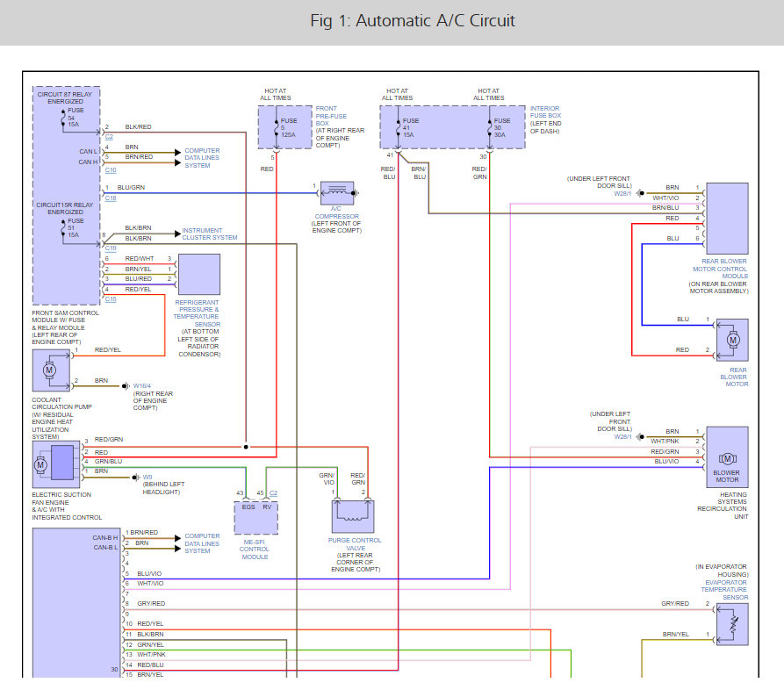Click fuse 30 30A symbol
The width and height of the screenshot is (784, 697).
click(x=489, y=129)
